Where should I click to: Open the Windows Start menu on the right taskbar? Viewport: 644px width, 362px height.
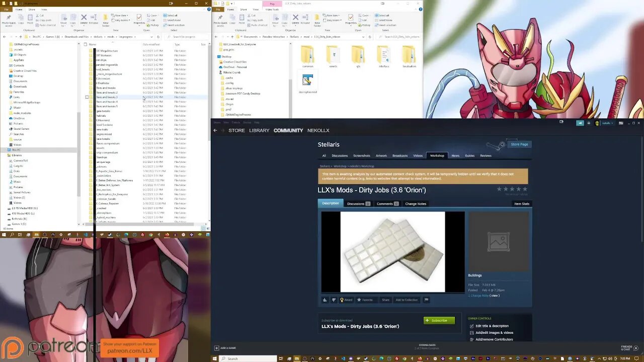click(x=215, y=358)
